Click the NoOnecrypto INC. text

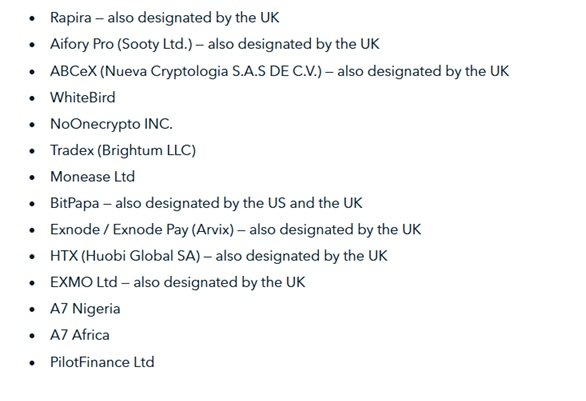point(111,124)
